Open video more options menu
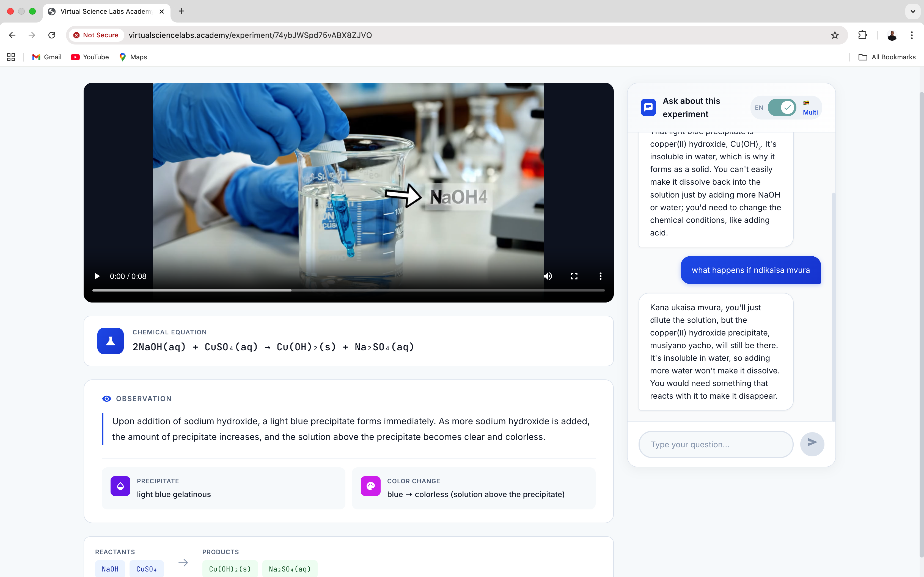The image size is (924, 577). 600,276
